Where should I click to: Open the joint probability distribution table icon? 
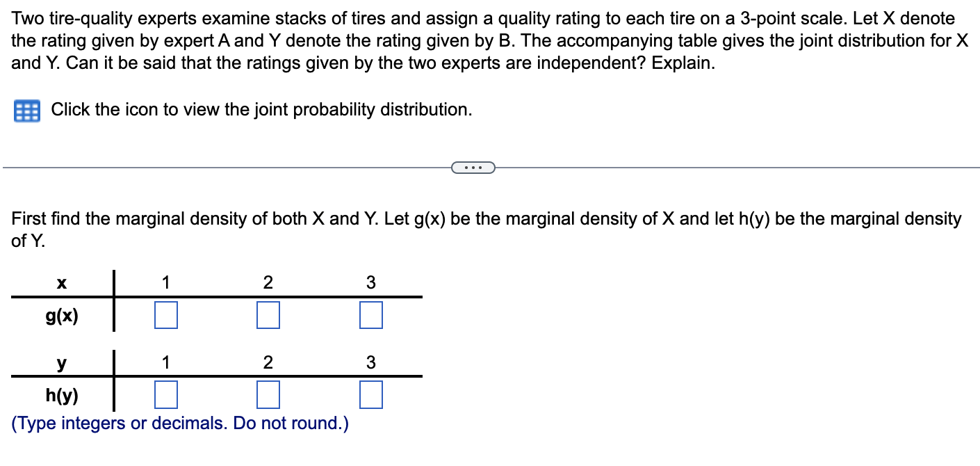pyautogui.click(x=27, y=111)
